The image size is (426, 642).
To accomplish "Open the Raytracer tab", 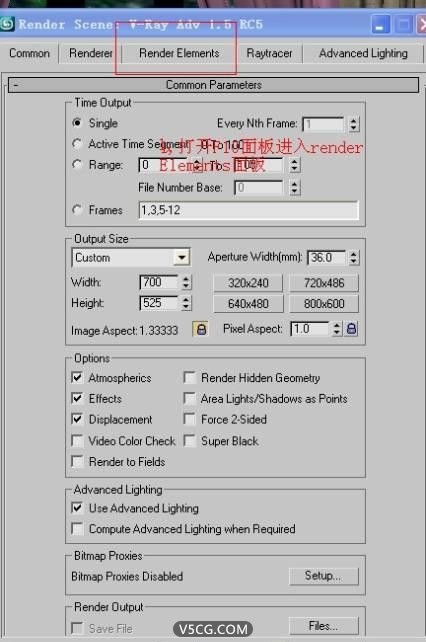I will click(x=269, y=53).
